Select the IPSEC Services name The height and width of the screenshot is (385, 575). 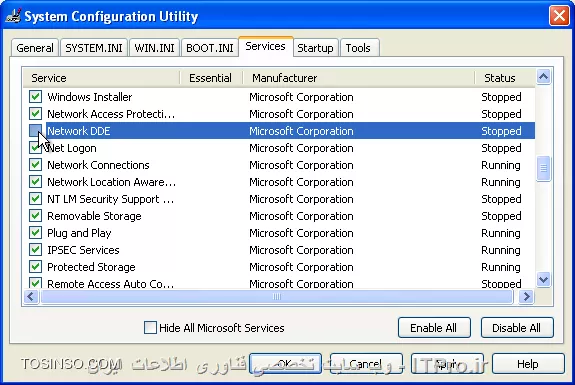tap(83, 250)
